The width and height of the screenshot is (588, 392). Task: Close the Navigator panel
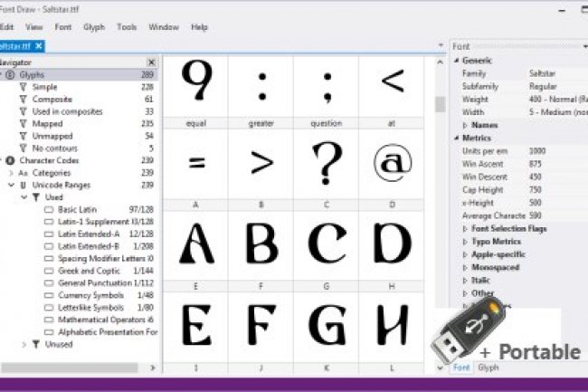click(151, 62)
